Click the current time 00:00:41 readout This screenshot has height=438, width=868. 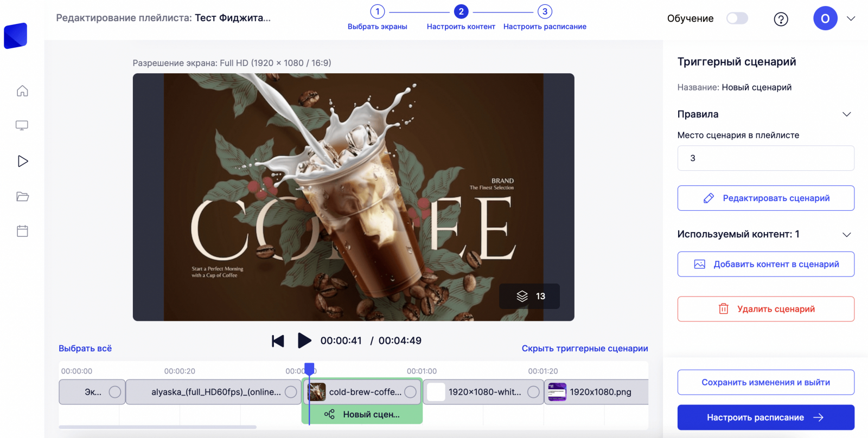[x=341, y=341]
